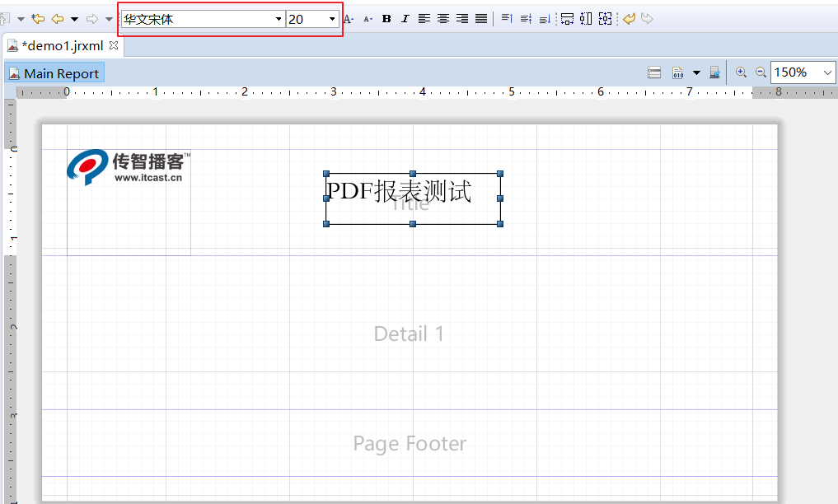Click the toolbar icon before Back arrows
Viewport: 838px width, 504px height.
pos(4,19)
